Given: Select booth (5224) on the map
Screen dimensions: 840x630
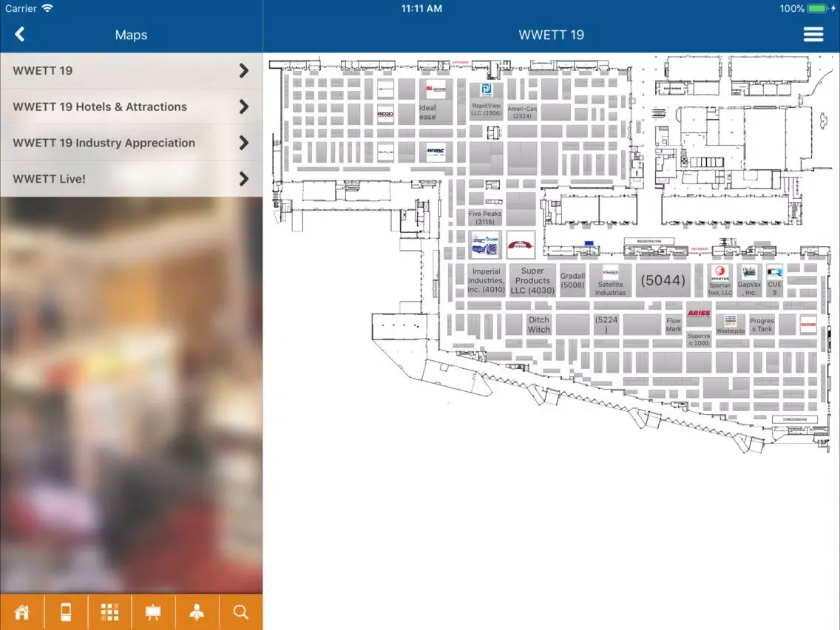Looking at the screenshot, I should pos(606,324).
